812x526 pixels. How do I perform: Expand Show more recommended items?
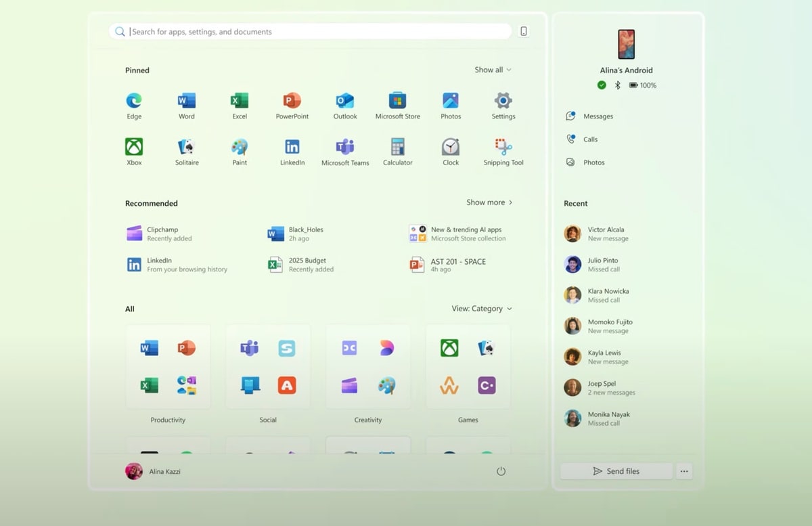click(489, 202)
